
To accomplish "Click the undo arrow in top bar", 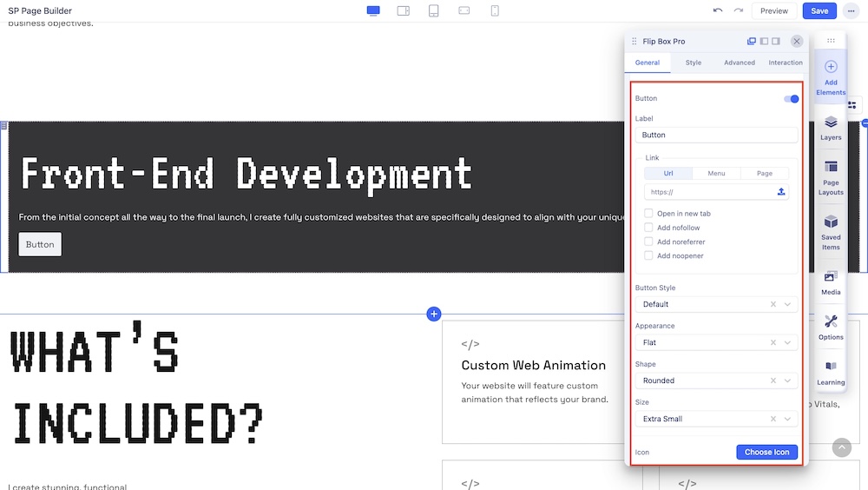I will pyautogui.click(x=717, y=10).
